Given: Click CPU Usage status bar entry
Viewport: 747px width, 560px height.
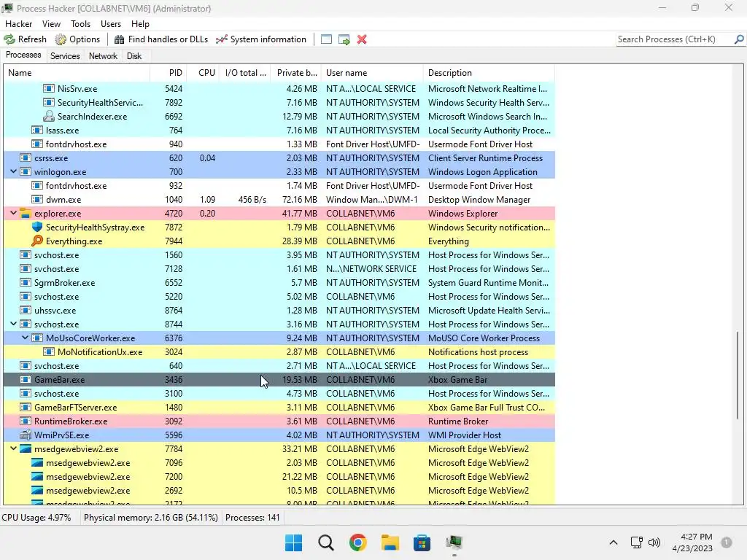Looking at the screenshot, I should (36, 518).
